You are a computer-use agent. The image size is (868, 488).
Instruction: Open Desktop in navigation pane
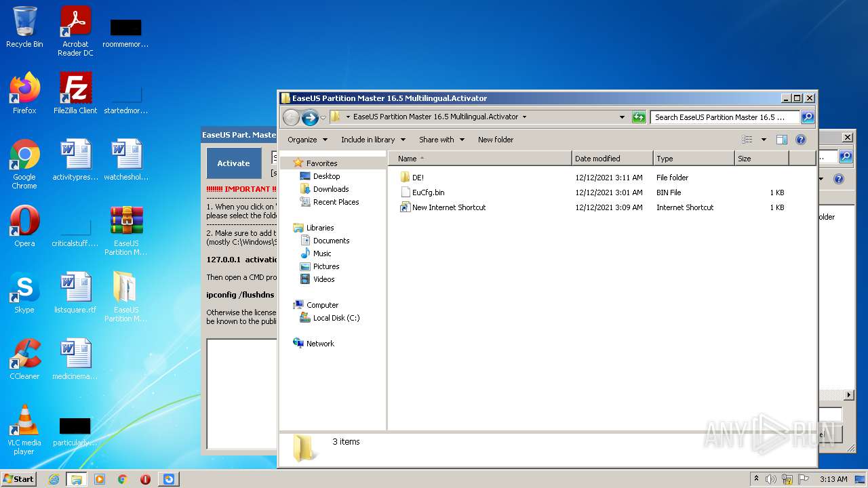(326, 176)
